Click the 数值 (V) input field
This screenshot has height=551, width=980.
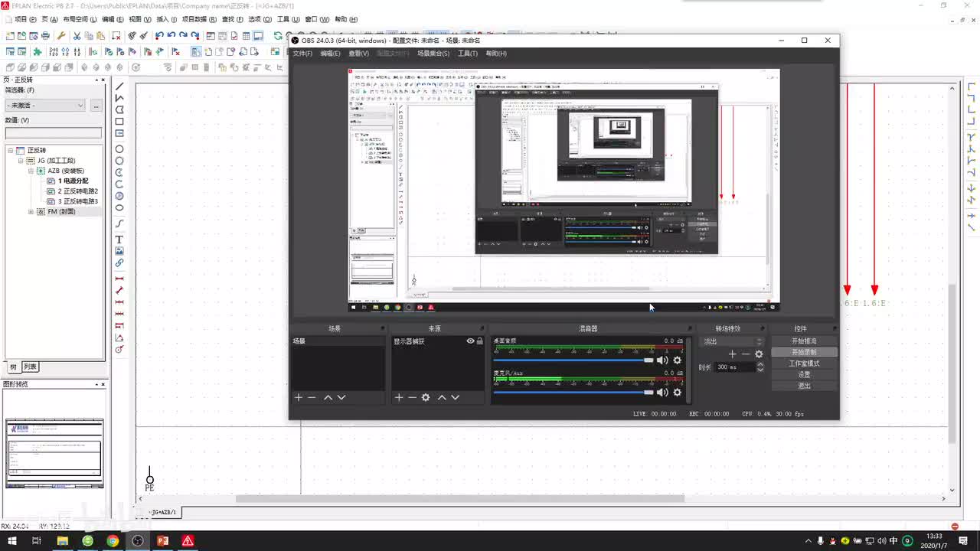click(53, 133)
